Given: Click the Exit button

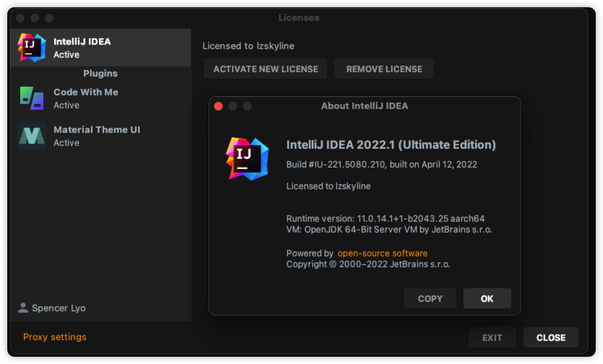Looking at the screenshot, I should 492,337.
